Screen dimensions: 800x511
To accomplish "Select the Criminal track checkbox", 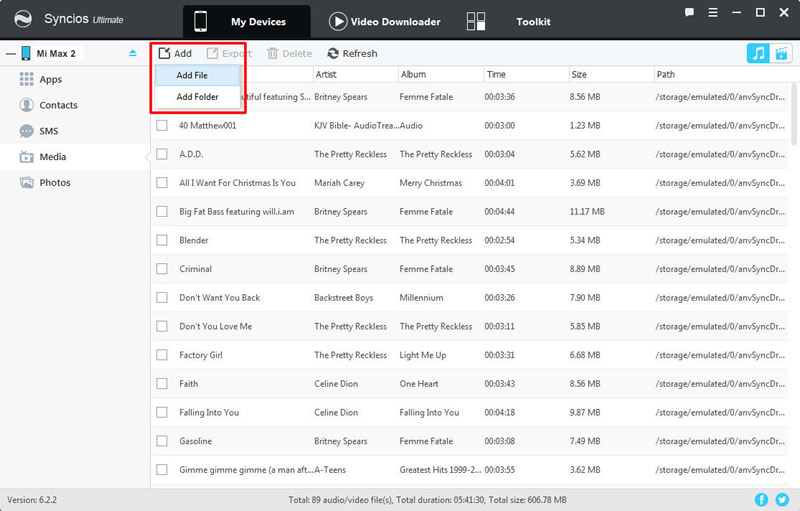I will 162,269.
